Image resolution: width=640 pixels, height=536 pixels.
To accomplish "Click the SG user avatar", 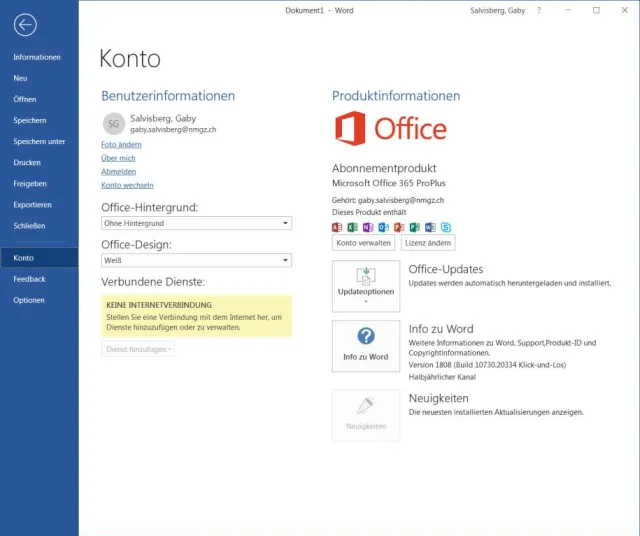I will [114, 123].
